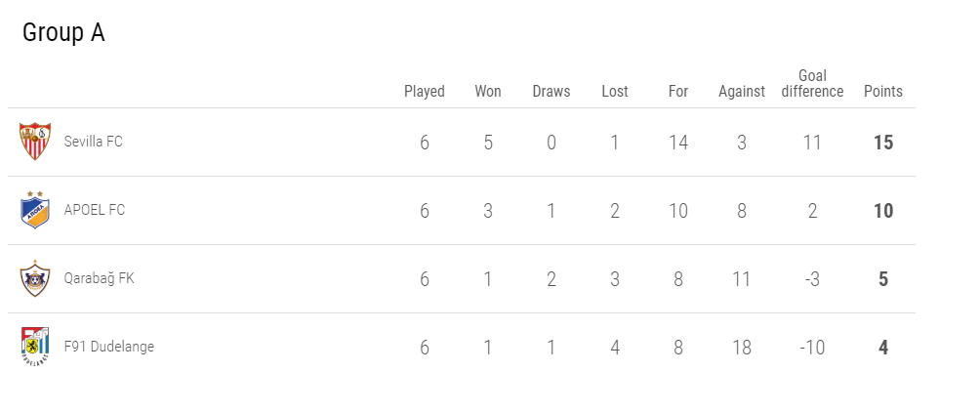Click the Goal difference column header
This screenshot has height=413, width=980.
pyautogui.click(x=812, y=84)
